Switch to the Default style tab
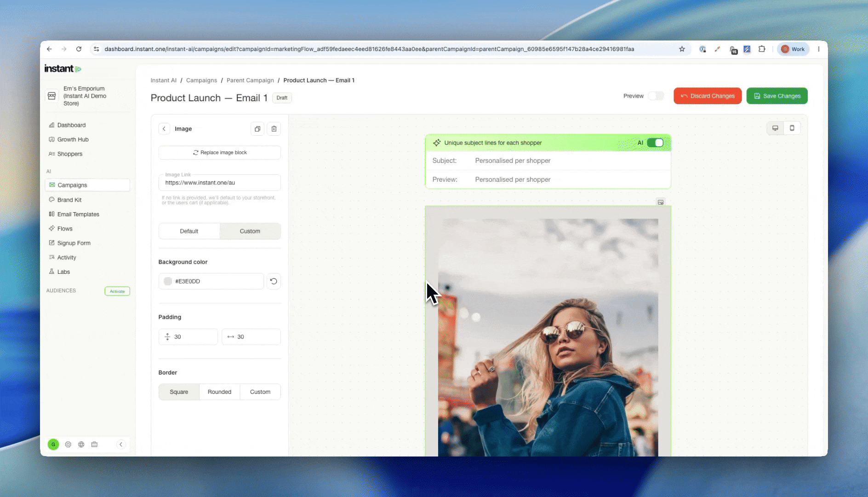This screenshot has height=497, width=868. point(189,231)
